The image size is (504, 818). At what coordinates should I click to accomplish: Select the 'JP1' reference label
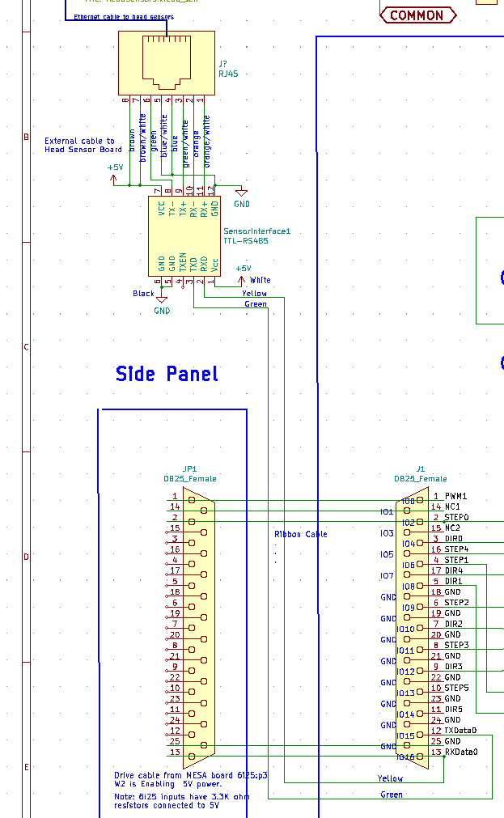(x=189, y=469)
